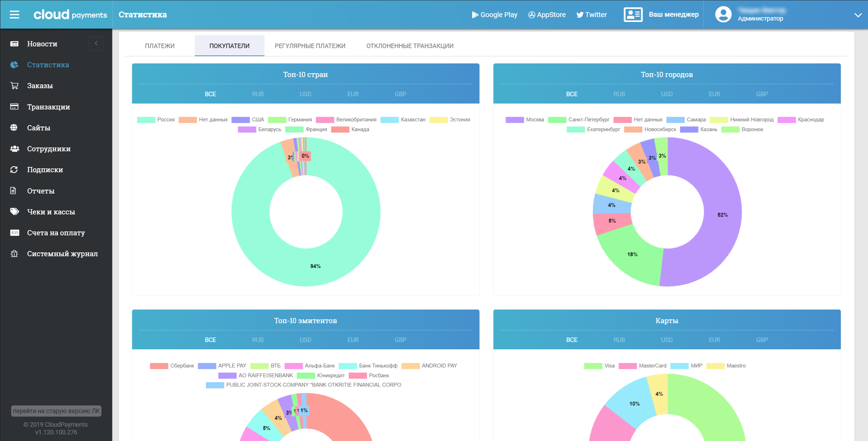This screenshot has height=441, width=868.
Task: Click the Twitter bird icon
Action: 580,15
